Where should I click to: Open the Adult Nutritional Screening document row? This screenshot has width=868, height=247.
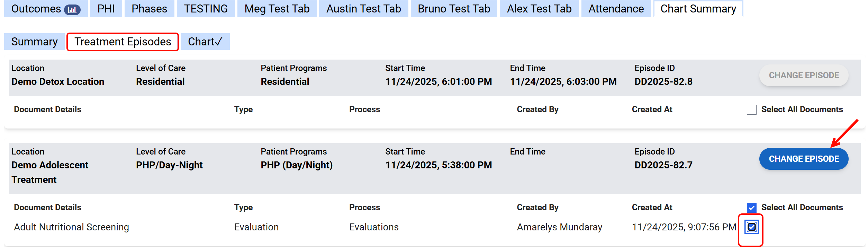[71, 227]
